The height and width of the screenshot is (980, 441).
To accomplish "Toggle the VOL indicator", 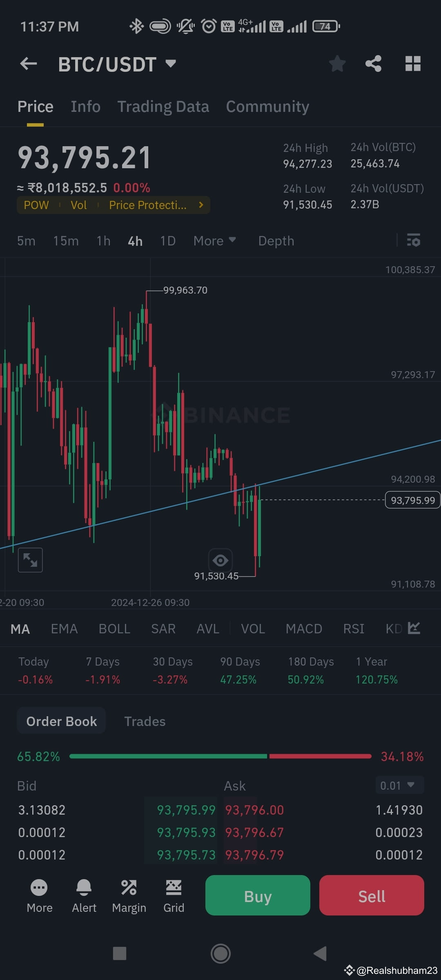I will click(x=253, y=629).
